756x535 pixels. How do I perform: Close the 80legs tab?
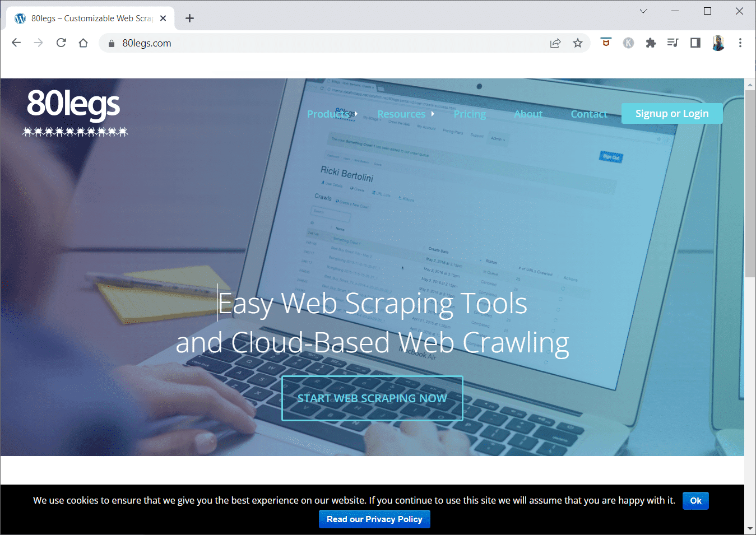(x=163, y=18)
